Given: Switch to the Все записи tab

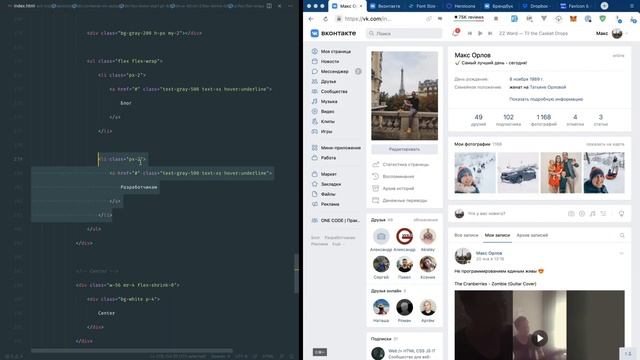Looking at the screenshot, I should tap(466, 236).
